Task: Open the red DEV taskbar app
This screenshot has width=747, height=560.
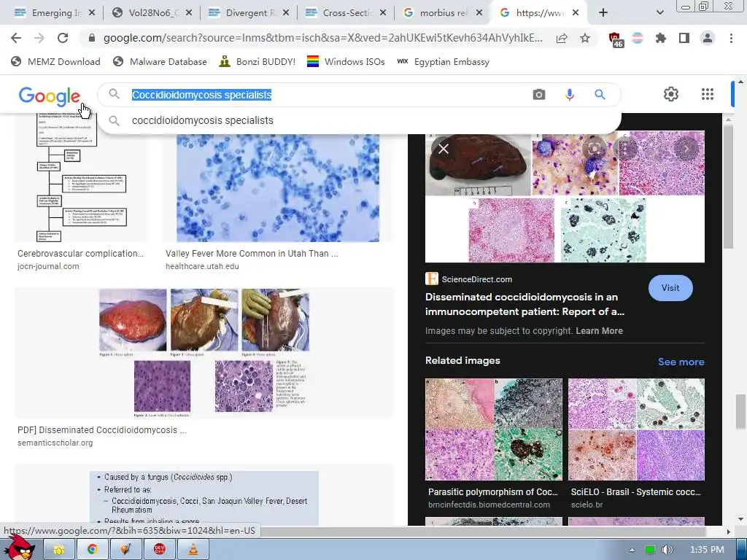Action: coord(160,549)
